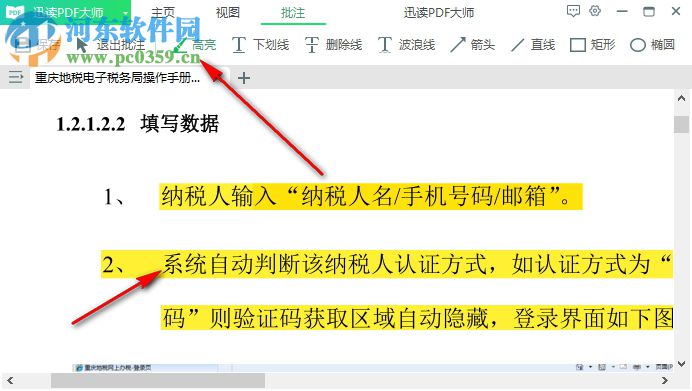Select the 椭圆 ellipse tool
Image resolution: width=692 pixels, height=391 pixels.
(x=653, y=45)
